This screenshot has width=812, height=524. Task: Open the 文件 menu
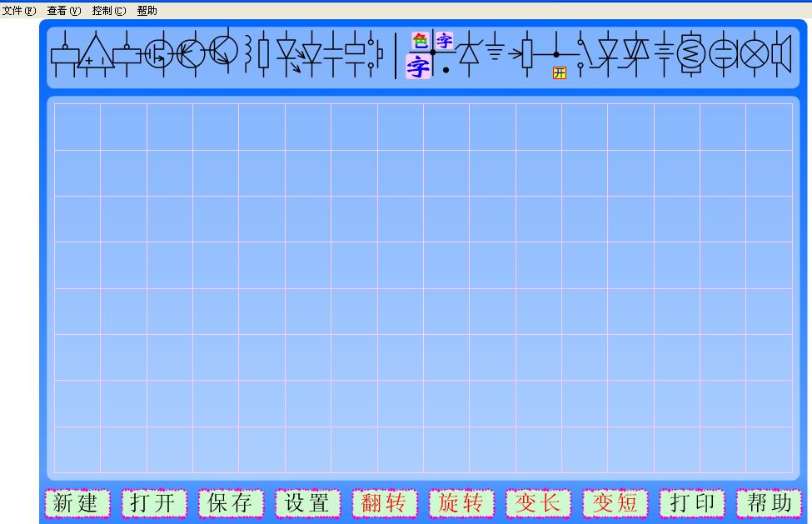click(18, 11)
